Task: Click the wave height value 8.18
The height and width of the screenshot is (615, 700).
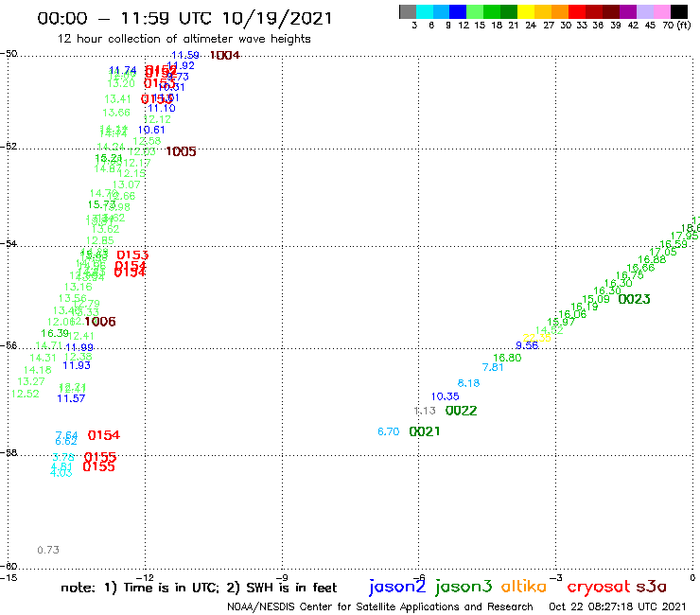Action: tap(469, 383)
